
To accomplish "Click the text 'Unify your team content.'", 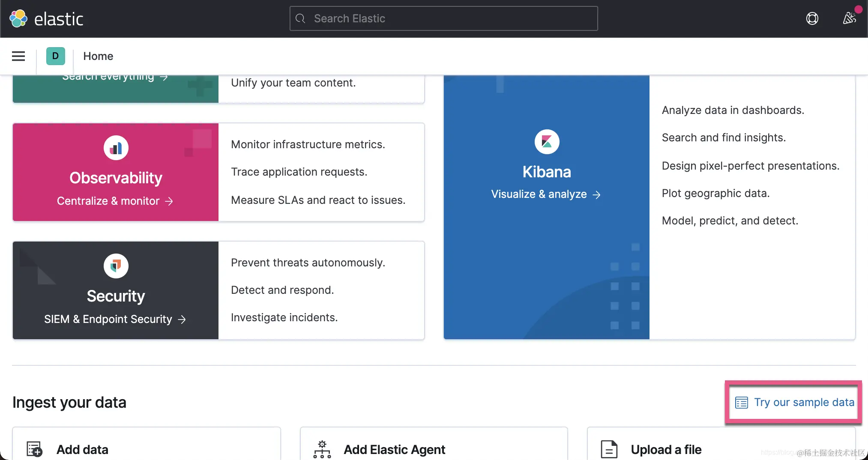I will tap(293, 83).
